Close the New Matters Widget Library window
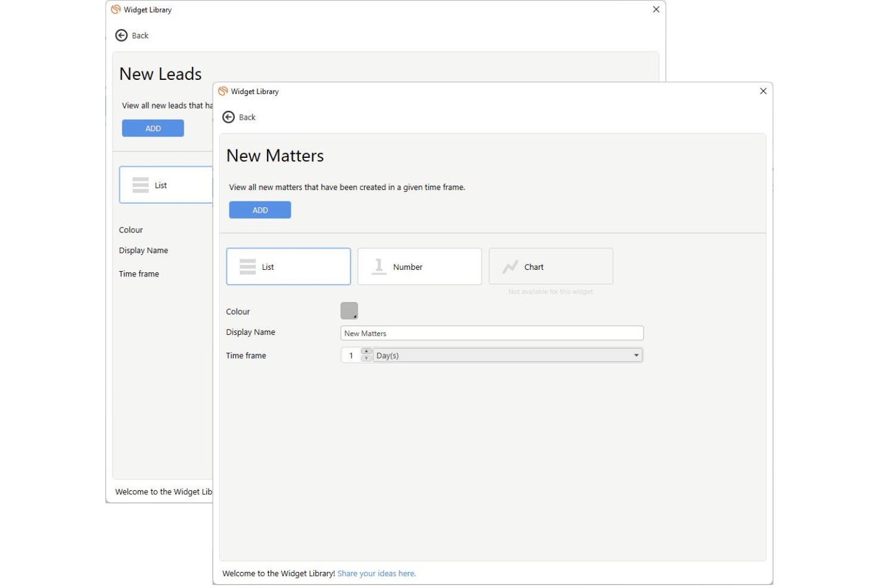The image size is (882, 588). [x=763, y=91]
